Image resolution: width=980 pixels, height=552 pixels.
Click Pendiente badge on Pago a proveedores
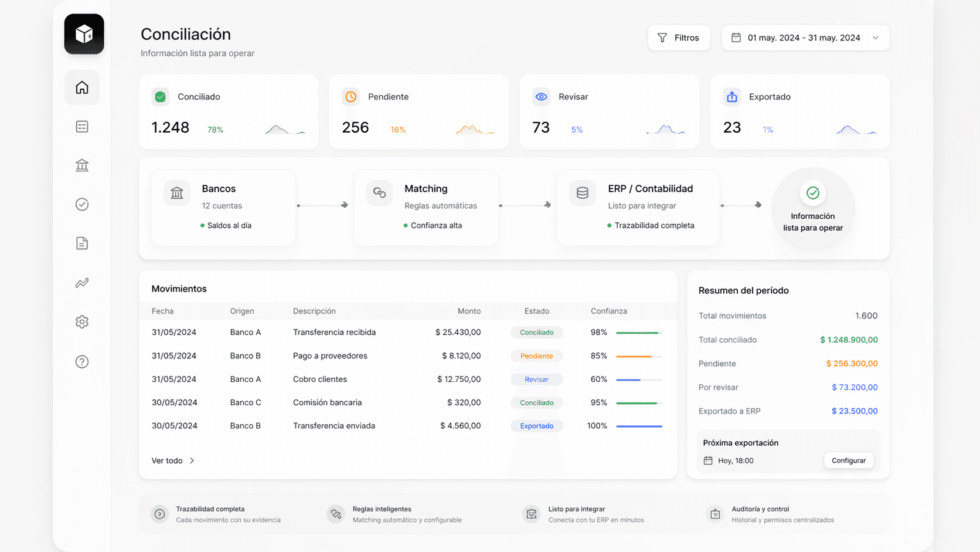click(537, 355)
